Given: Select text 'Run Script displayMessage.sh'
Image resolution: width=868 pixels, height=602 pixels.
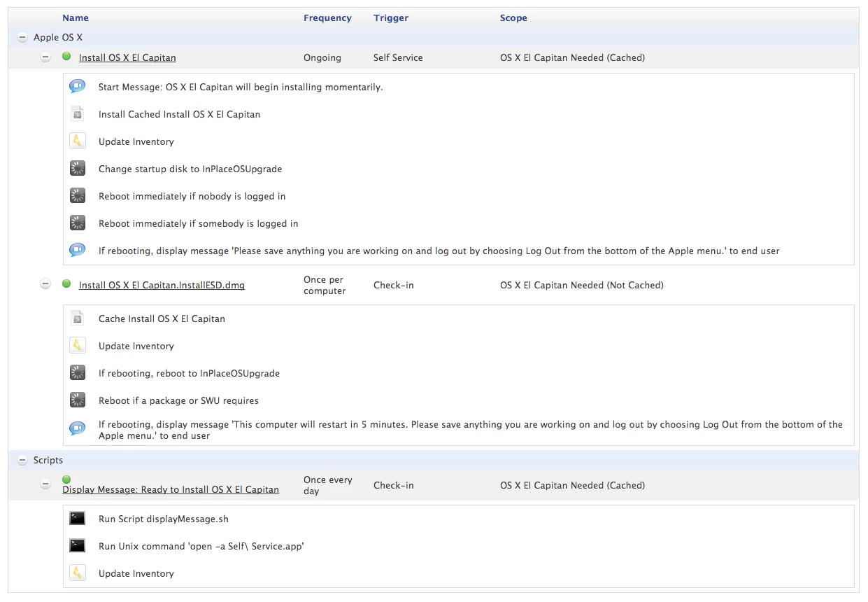Looking at the screenshot, I should pyautogui.click(x=164, y=519).
